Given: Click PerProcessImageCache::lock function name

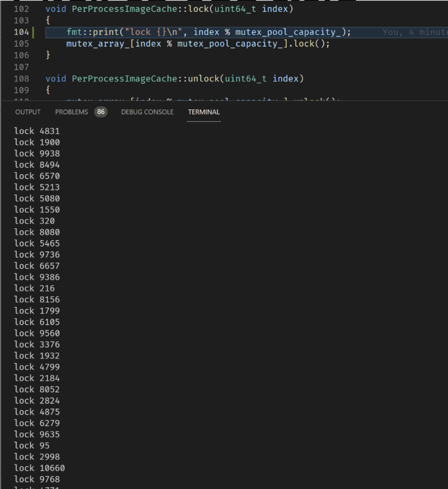Looking at the screenshot, I should (x=198, y=9).
